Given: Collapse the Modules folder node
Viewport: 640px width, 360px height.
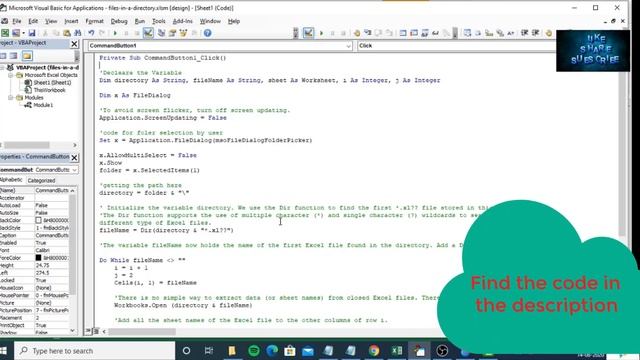Looking at the screenshot, I should pos(11,98).
